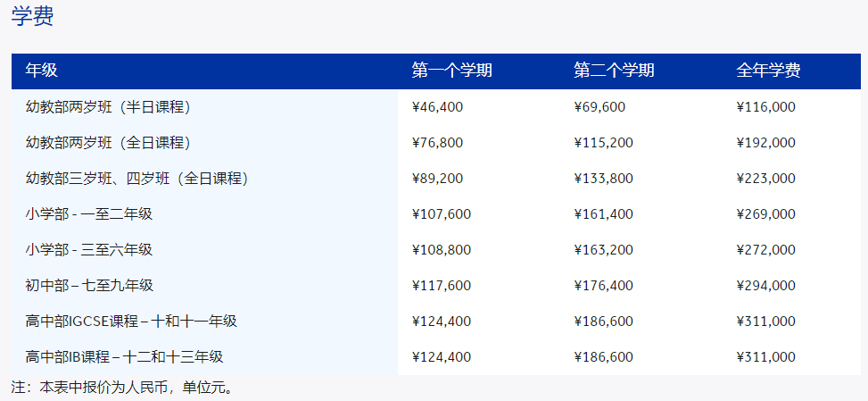Click 高中部IGCSE课程 row label
This screenshot has height=401, width=868.
131,322
